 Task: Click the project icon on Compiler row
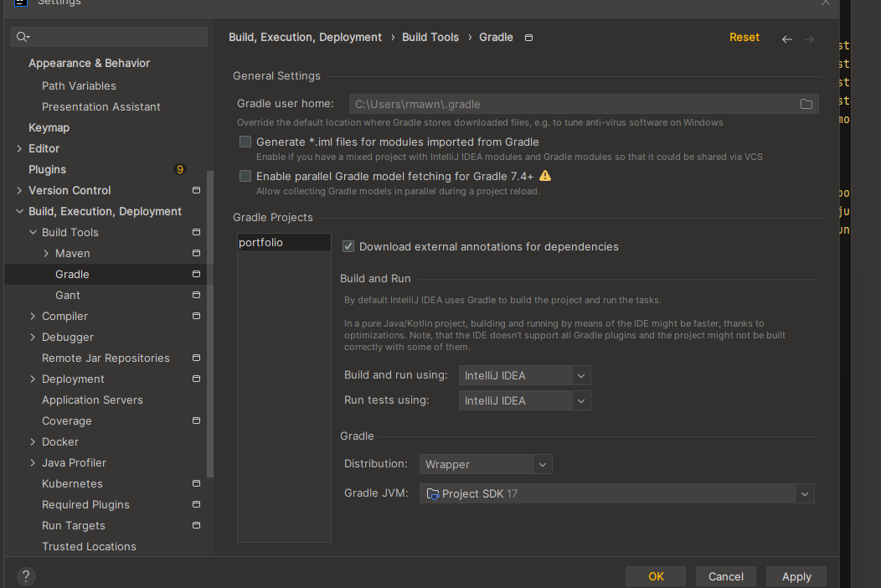point(196,316)
